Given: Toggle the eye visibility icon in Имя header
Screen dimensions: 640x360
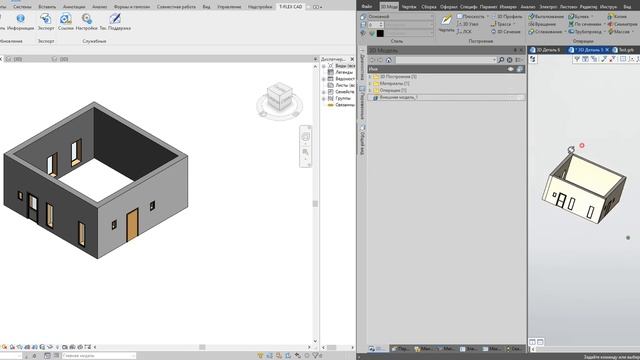Looking at the screenshot, I should click(x=511, y=69).
